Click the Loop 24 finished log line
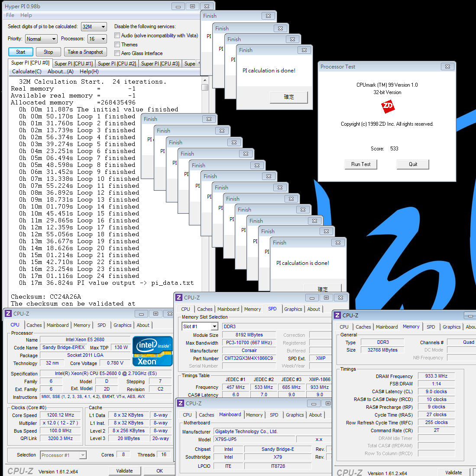Viewport: 476px width, 476px height. [79, 276]
